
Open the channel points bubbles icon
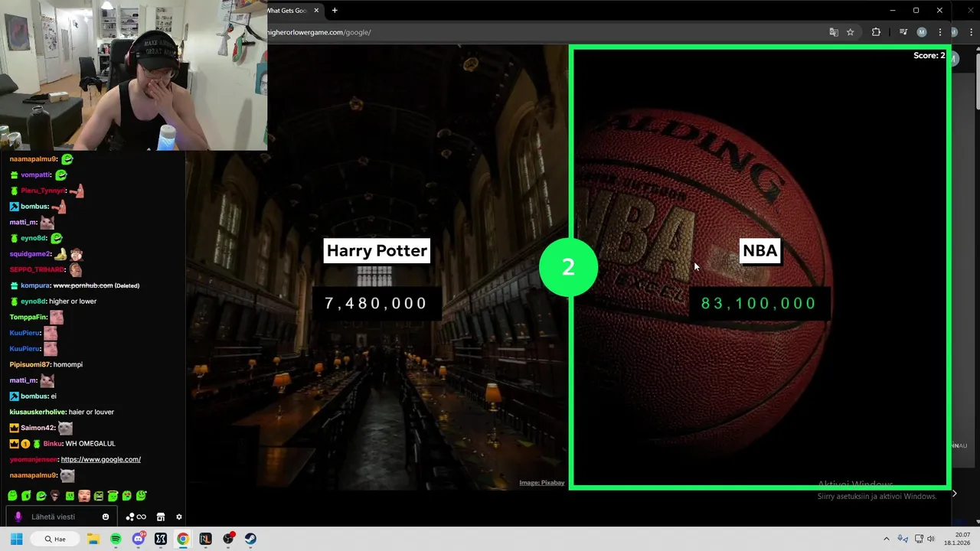coord(130,517)
